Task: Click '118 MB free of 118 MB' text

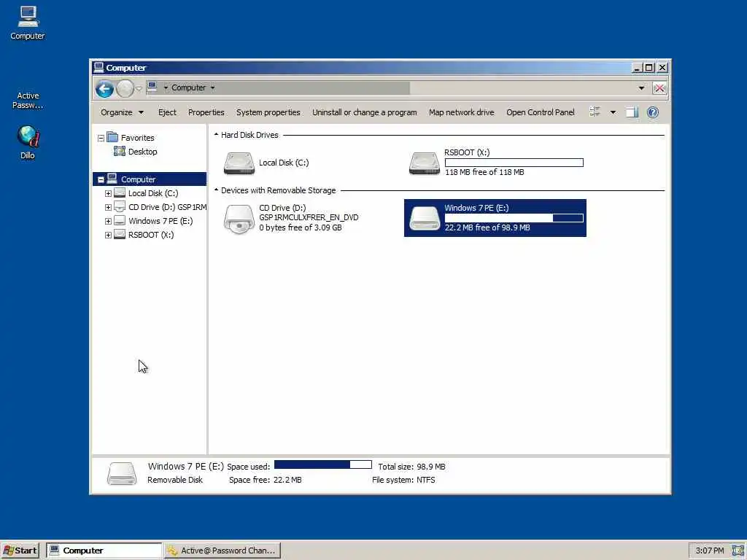Action: point(484,172)
